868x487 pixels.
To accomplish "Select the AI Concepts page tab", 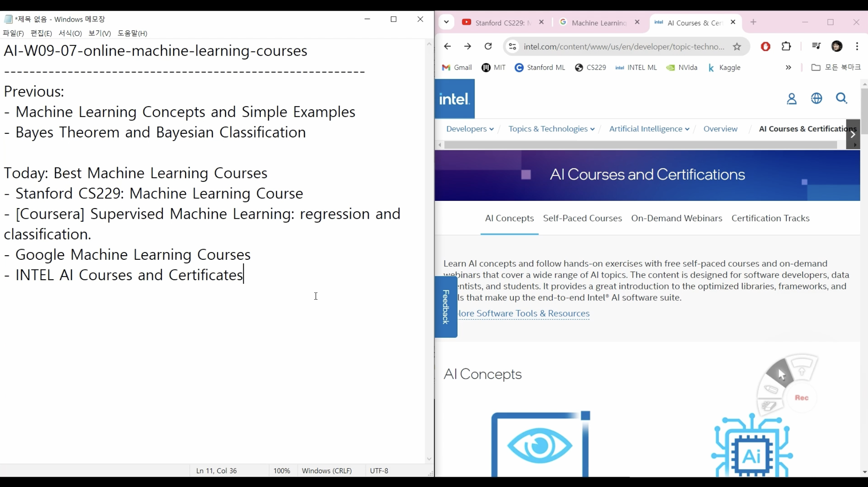I will pyautogui.click(x=509, y=218).
